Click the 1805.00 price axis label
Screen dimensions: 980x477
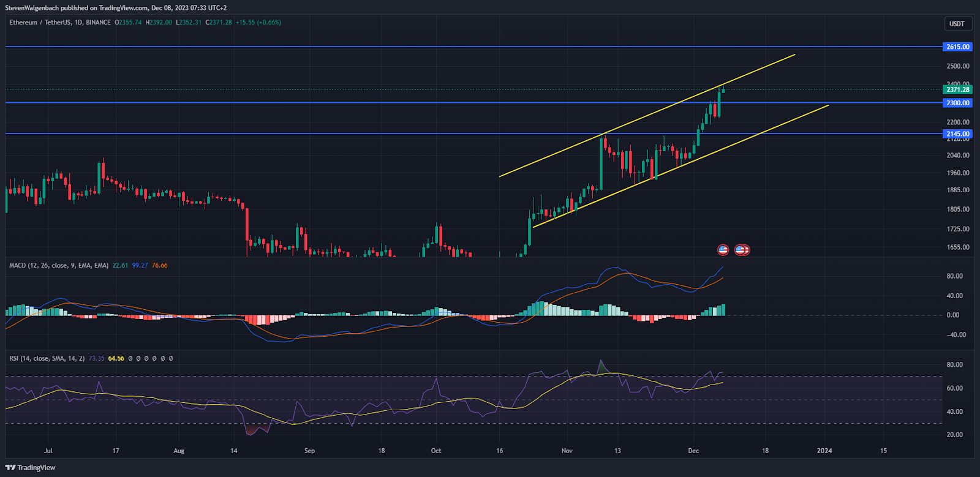coord(958,209)
